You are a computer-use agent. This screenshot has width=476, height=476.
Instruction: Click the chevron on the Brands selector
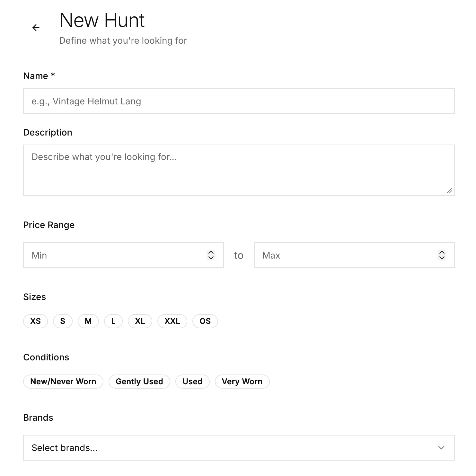(x=442, y=447)
